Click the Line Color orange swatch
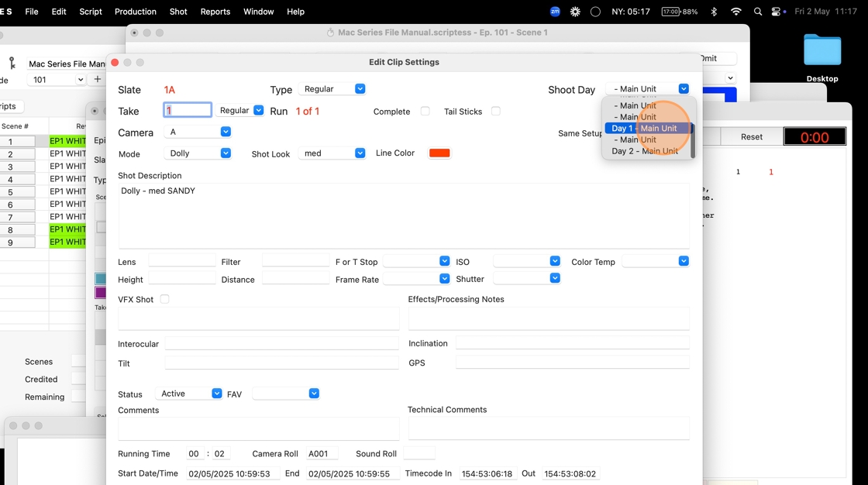This screenshot has height=485, width=868. click(x=439, y=153)
